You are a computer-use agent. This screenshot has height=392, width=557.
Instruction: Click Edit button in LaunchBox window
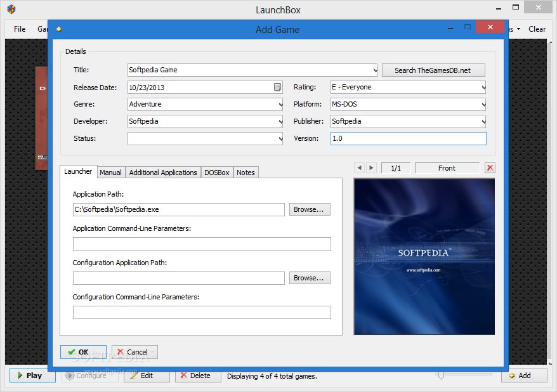(147, 376)
